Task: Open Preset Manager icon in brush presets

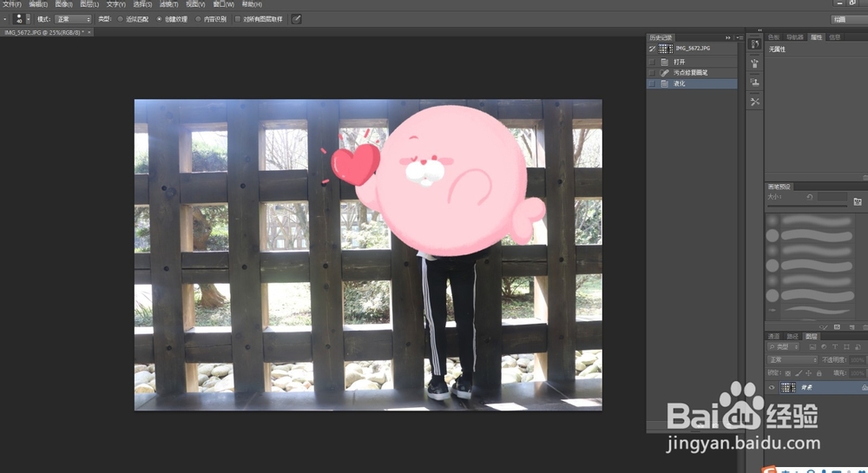Action: pos(837,327)
